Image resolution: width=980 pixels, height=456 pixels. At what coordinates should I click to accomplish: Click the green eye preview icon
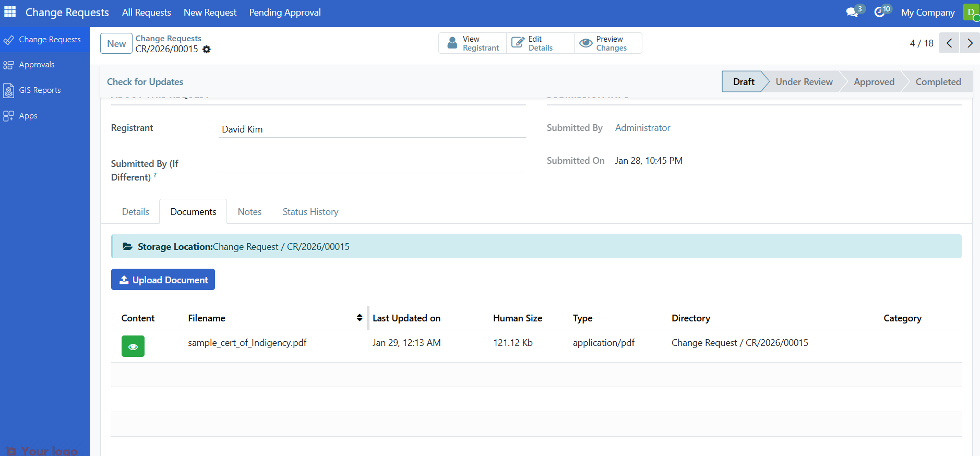click(133, 346)
